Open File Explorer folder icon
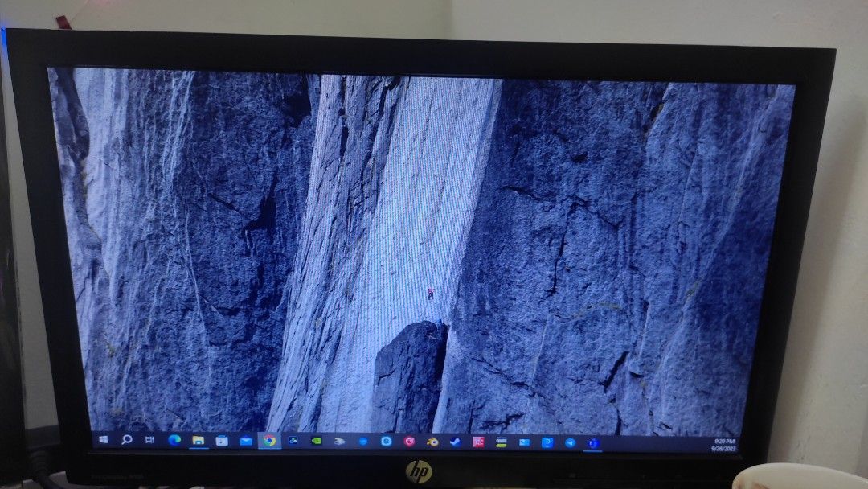Screen dimensions: 868x489 click(x=198, y=440)
